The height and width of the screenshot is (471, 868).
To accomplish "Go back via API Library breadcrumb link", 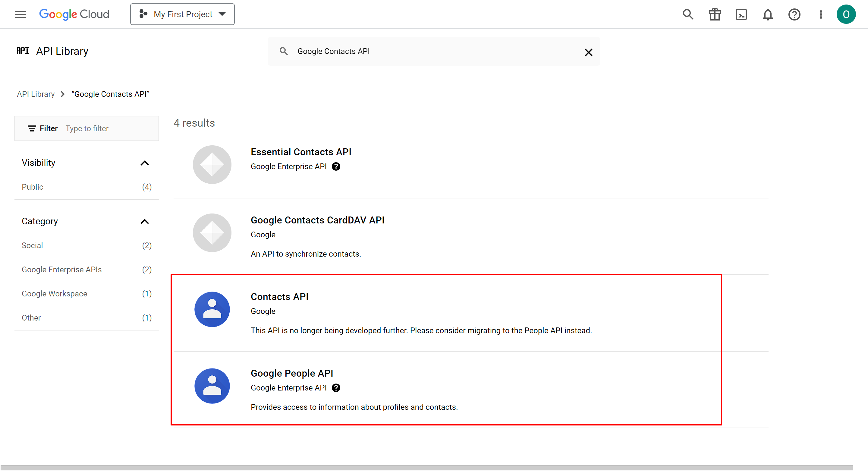I will pos(36,94).
